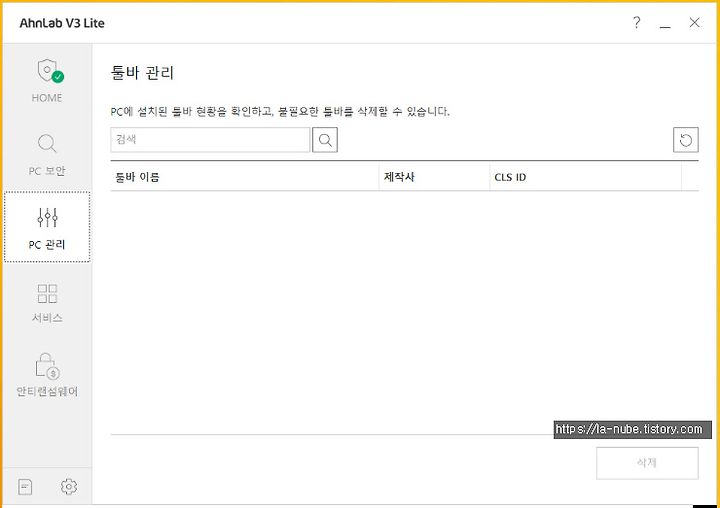
Task: Refresh the toolbar list
Action: (686, 140)
